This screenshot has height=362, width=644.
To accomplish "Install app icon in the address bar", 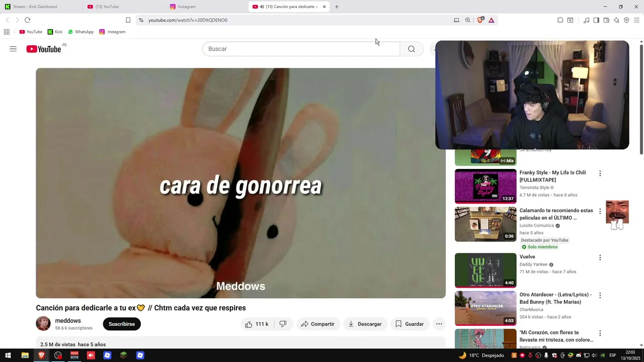I will 456,20.
